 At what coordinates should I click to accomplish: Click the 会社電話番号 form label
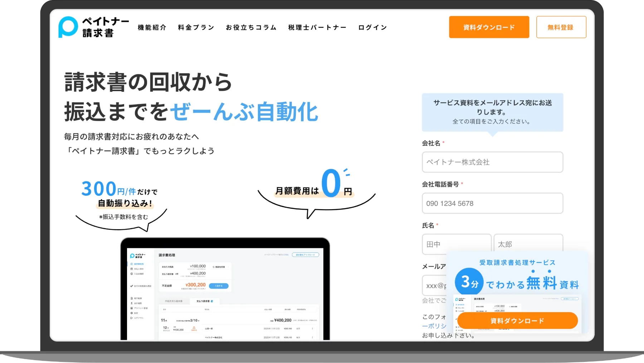pyautogui.click(x=440, y=184)
